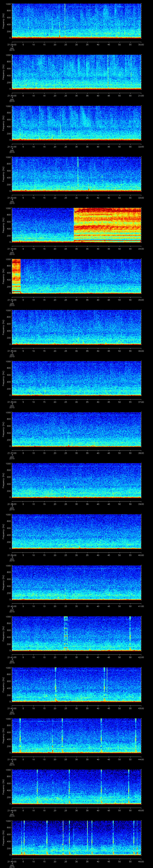Click the 21:30:00 start time label
Screen dimensions: 153x868
pyautogui.click(x=12, y=96)
